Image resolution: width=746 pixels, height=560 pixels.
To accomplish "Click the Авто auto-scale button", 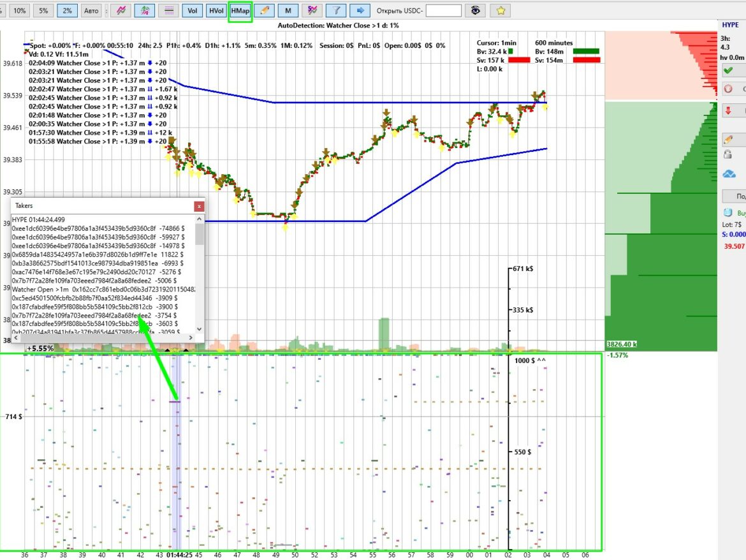I will tap(92, 11).
